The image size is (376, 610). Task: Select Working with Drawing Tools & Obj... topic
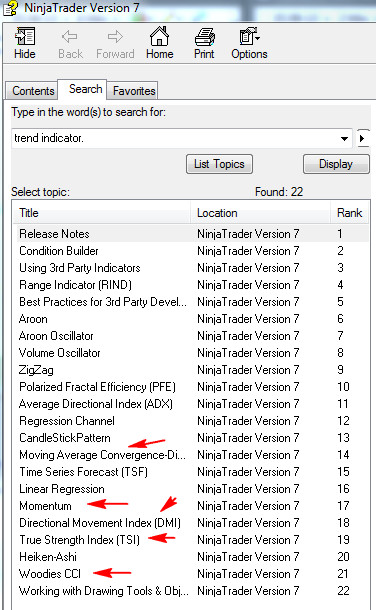pyautogui.click(x=104, y=591)
